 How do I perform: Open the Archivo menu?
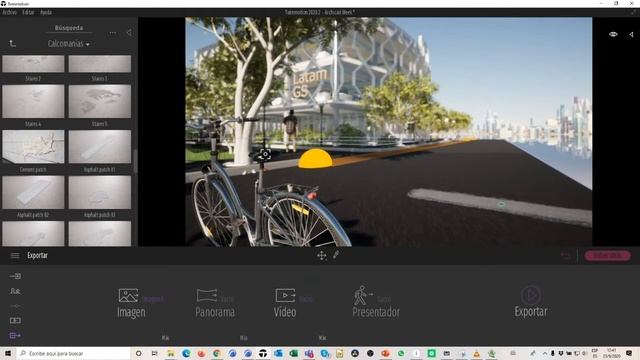pos(9,12)
